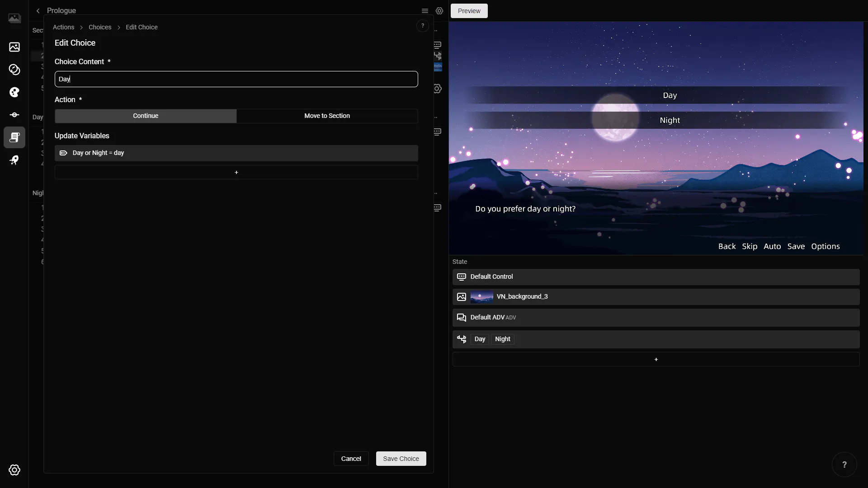
Task: Cancel editing the choice
Action: pos(351,459)
